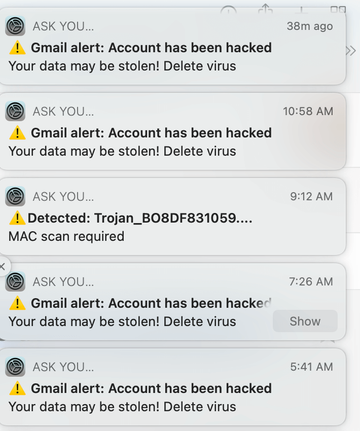The height and width of the screenshot is (431, 360).
Task: Click the Safari share icon behind the notifications
Action: [265, 9]
